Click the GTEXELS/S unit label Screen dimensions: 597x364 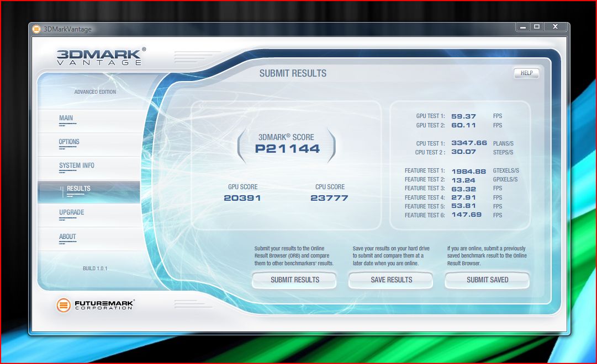point(506,171)
